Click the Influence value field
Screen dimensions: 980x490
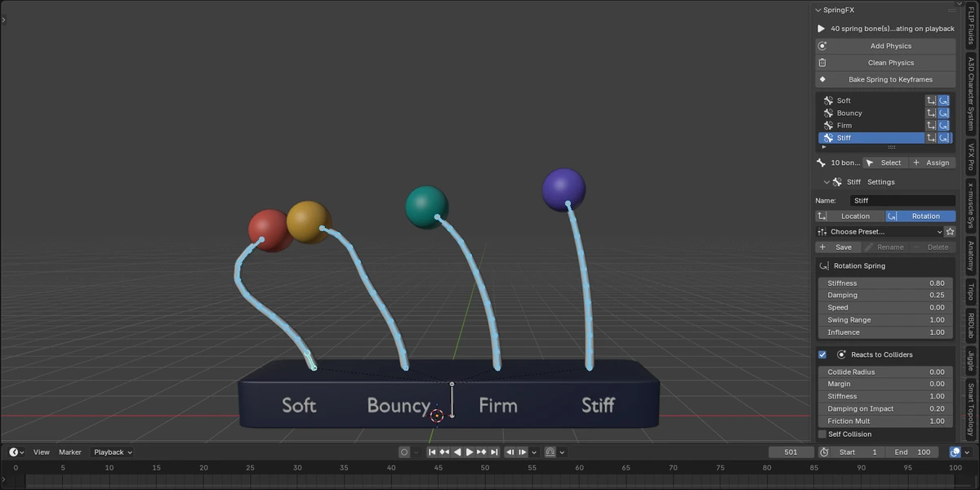coord(885,332)
